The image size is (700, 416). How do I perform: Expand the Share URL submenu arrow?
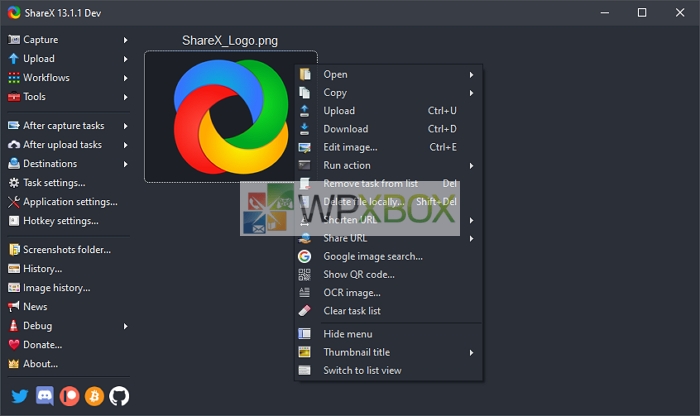(471, 238)
